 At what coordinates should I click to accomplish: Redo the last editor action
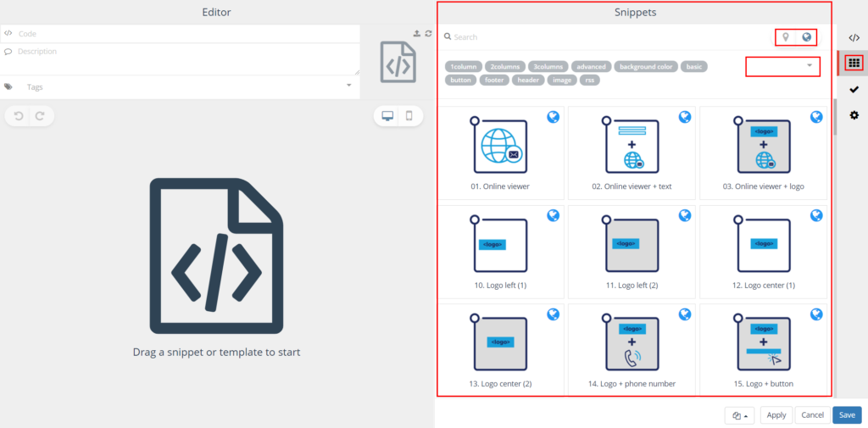40,116
